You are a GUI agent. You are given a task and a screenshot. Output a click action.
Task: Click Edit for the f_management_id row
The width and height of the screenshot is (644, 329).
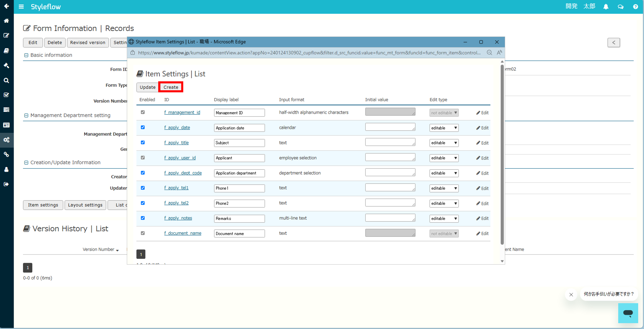click(482, 113)
